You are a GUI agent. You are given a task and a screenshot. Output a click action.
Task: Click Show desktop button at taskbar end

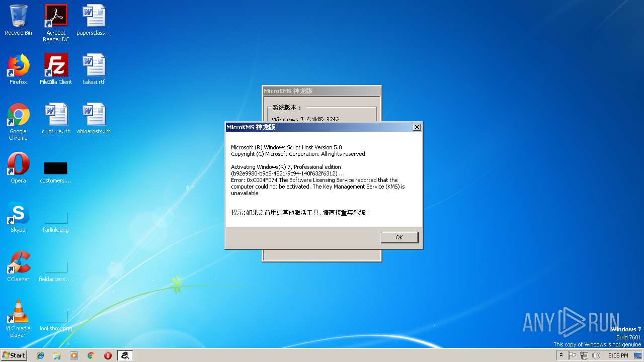[639, 355]
